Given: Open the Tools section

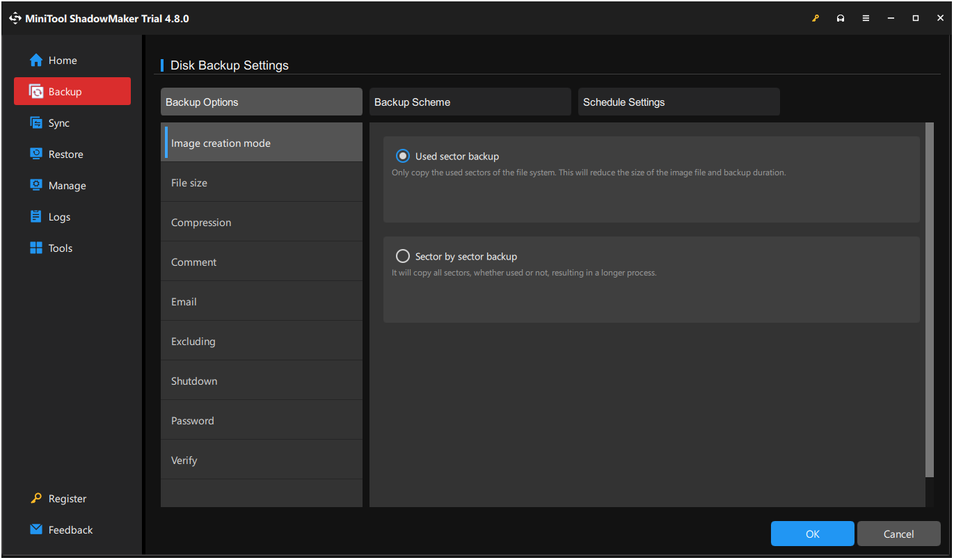Looking at the screenshot, I should click(x=61, y=248).
